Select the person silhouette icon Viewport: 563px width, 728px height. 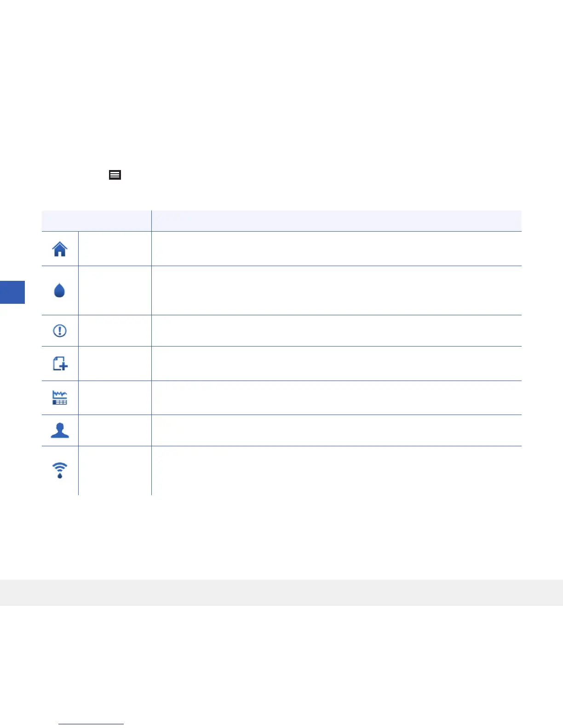(60, 431)
